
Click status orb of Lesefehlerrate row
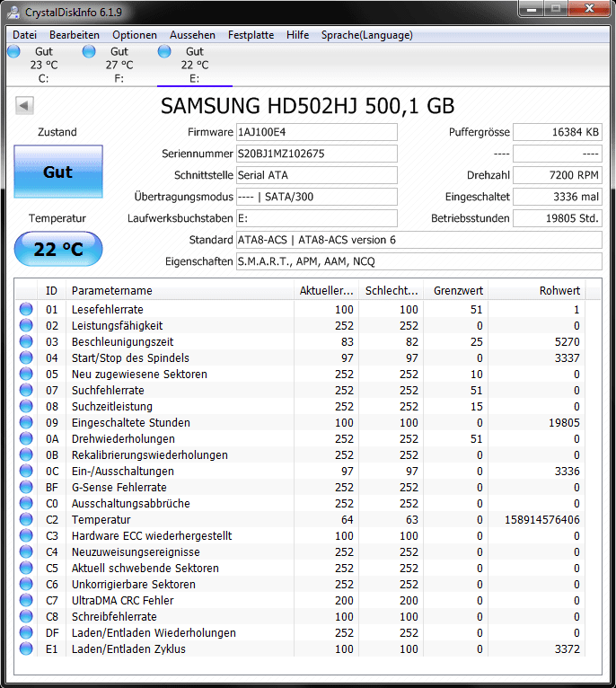(x=26, y=309)
